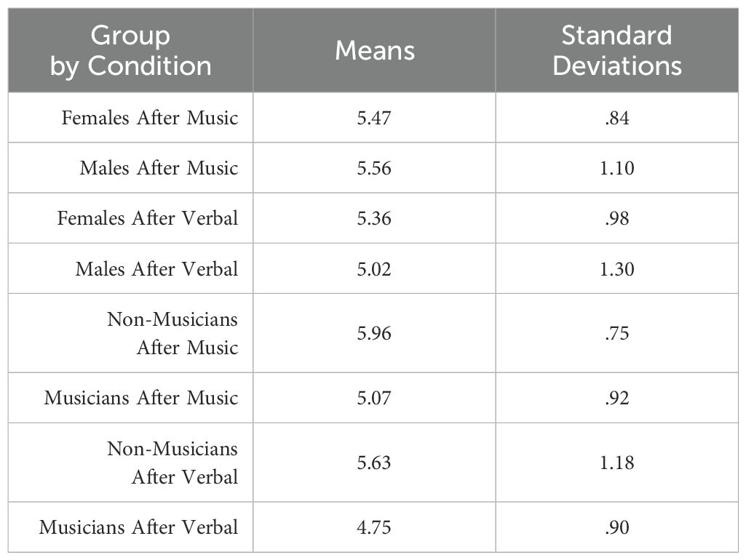Screen dimensions: 746x560
Task: Click the mean value 5.47
Action: [x=374, y=118]
